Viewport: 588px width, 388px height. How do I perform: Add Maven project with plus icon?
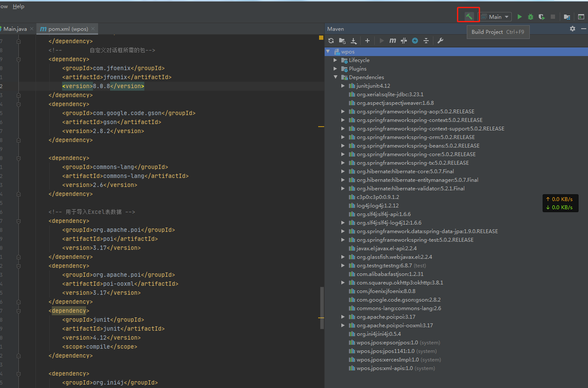[367, 41]
